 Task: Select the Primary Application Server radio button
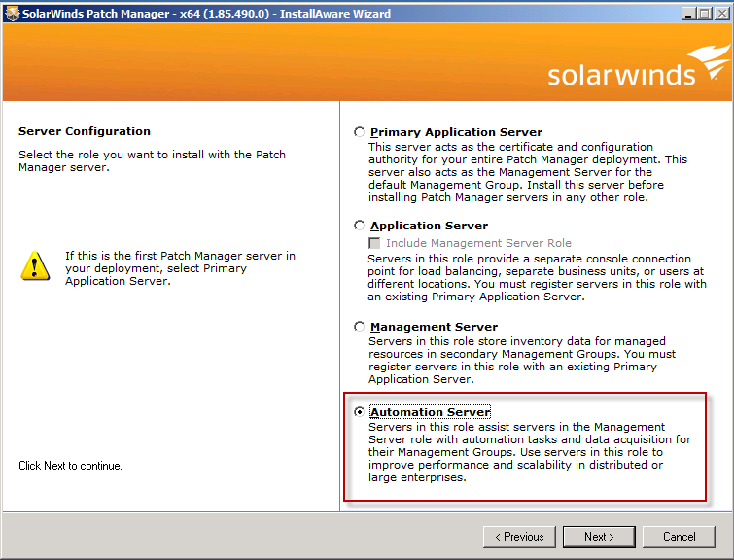pyautogui.click(x=359, y=132)
